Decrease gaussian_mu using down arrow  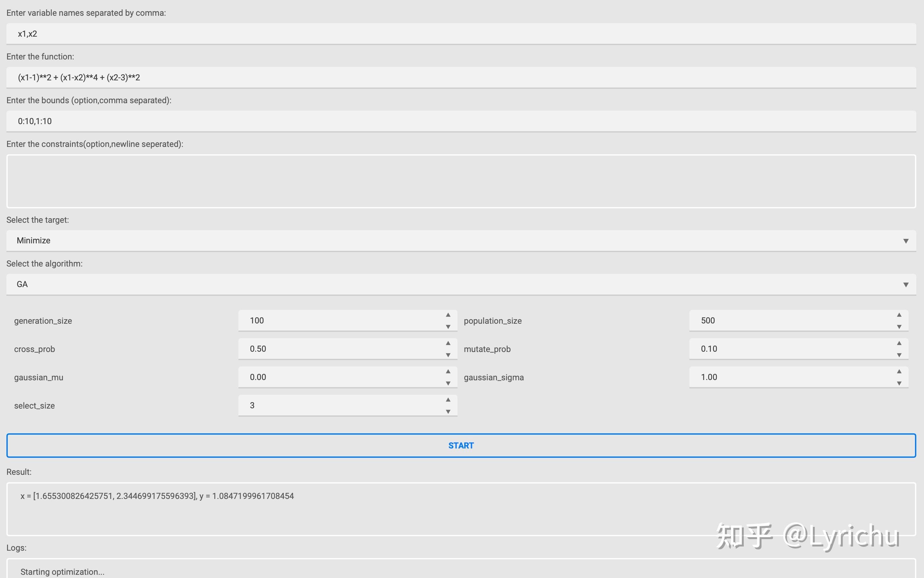(448, 383)
